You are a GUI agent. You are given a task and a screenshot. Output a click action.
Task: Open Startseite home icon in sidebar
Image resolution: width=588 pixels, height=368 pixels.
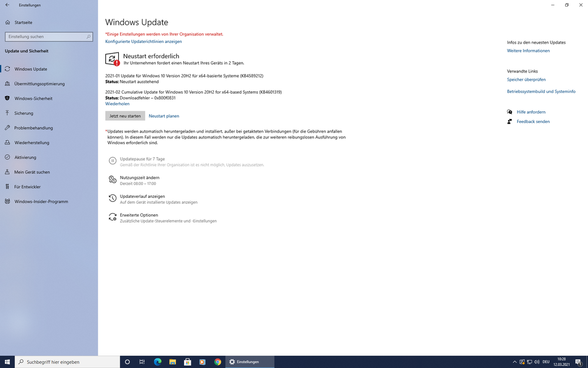click(8, 22)
